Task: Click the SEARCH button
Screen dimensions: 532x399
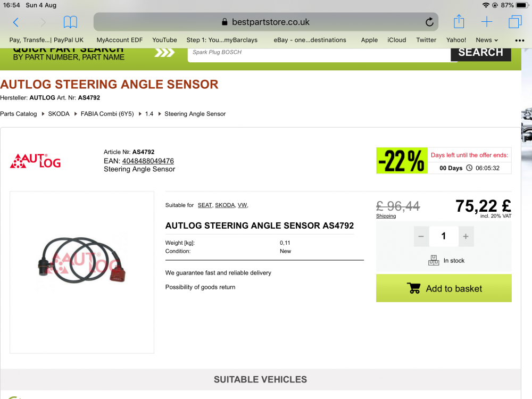Action: pos(480,54)
